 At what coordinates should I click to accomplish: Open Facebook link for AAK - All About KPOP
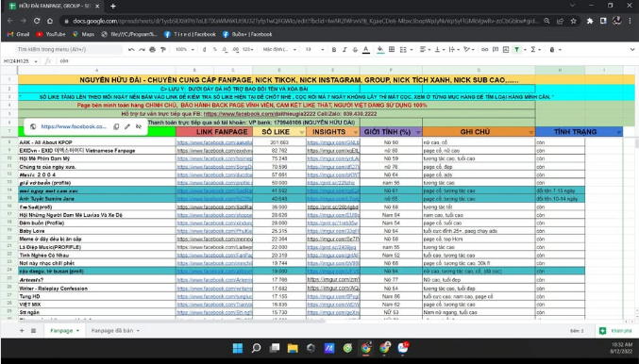tap(215, 142)
